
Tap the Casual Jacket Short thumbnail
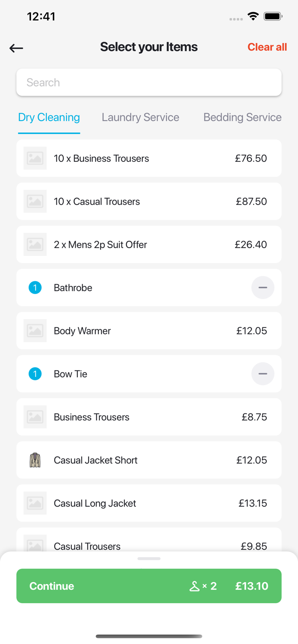pyautogui.click(x=35, y=460)
